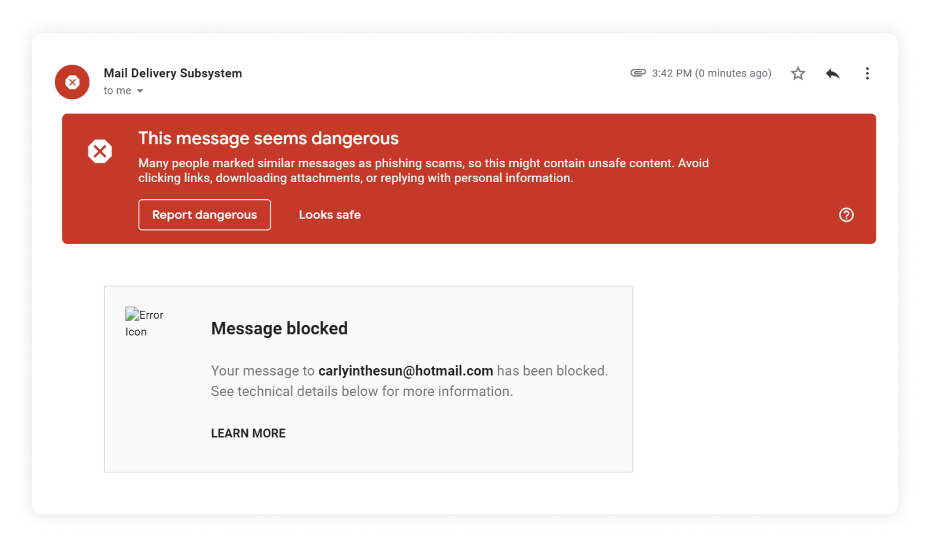Expand recipient details arrow next to "to me"
This screenshot has width=930, height=560.
click(x=140, y=91)
